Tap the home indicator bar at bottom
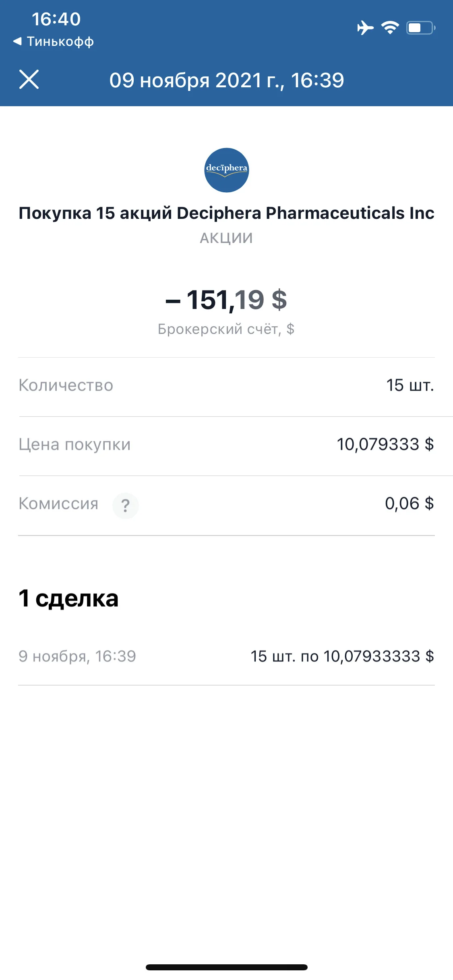The height and width of the screenshot is (980, 453). [x=227, y=967]
